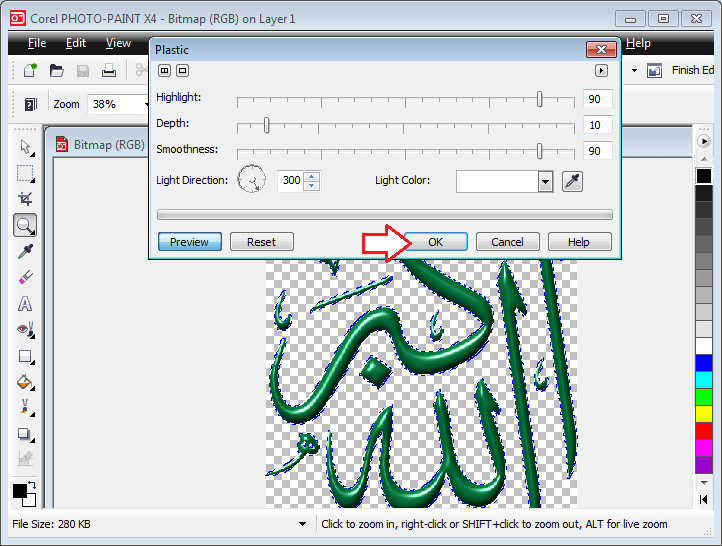Click the Light Color eyedropper

573,181
